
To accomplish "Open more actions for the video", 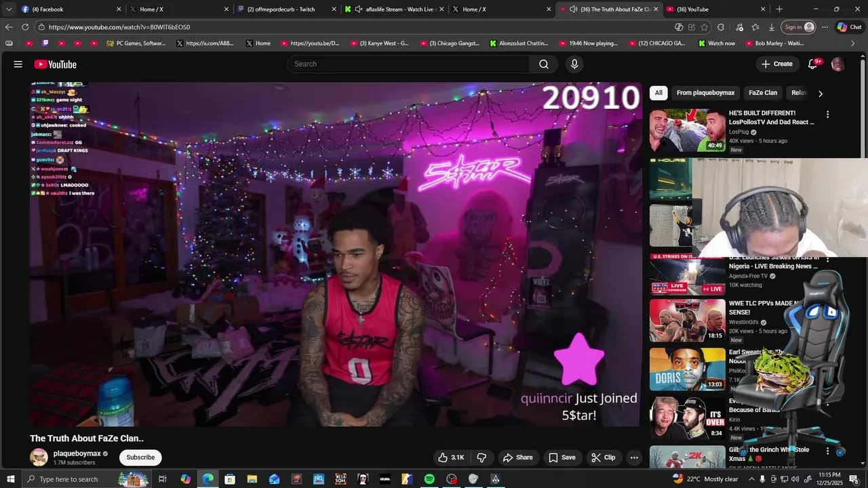I will tap(634, 457).
